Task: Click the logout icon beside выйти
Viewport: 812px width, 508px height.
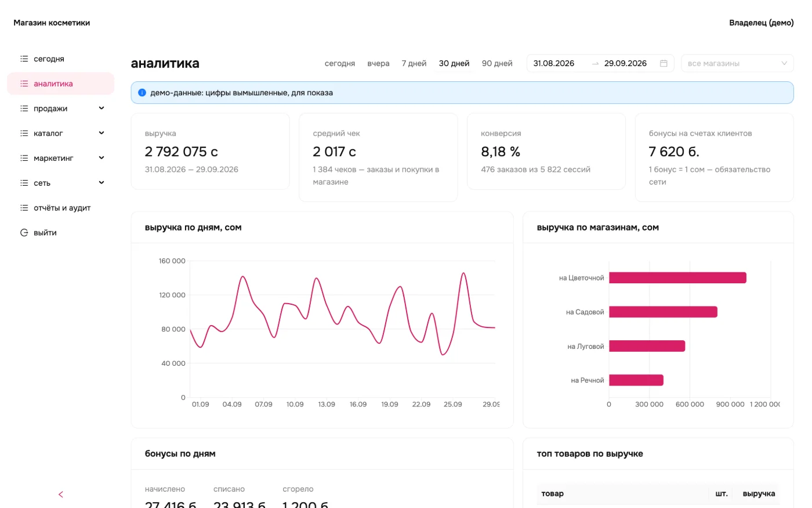Action: tap(24, 233)
